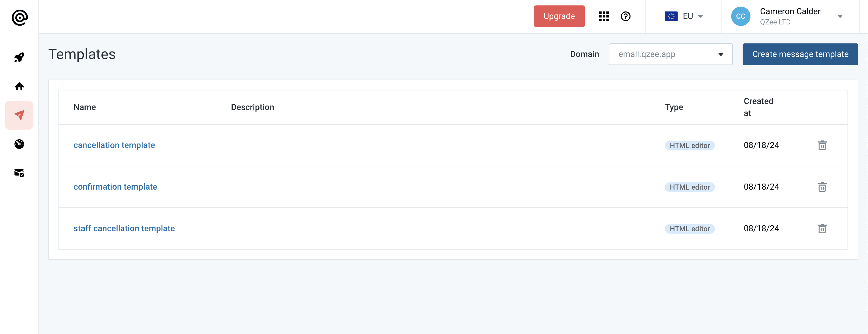Image resolution: width=868 pixels, height=334 pixels.
Task: Open the confirmation template link
Action: tap(115, 187)
